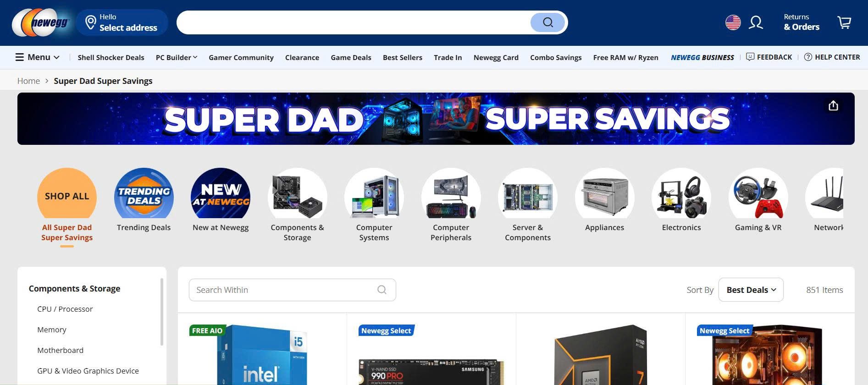The height and width of the screenshot is (385, 868).
Task: Click Newegg Select badge on Samsung SSD
Action: [x=386, y=330]
